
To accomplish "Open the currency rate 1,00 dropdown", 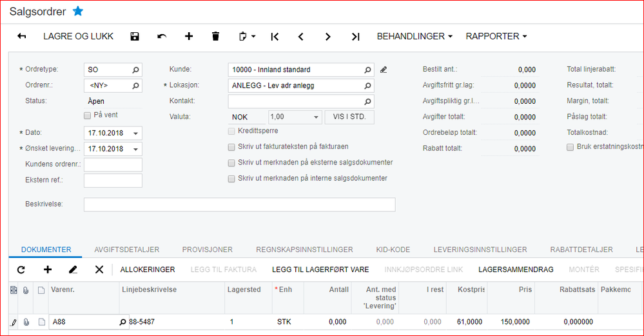I will point(316,117).
